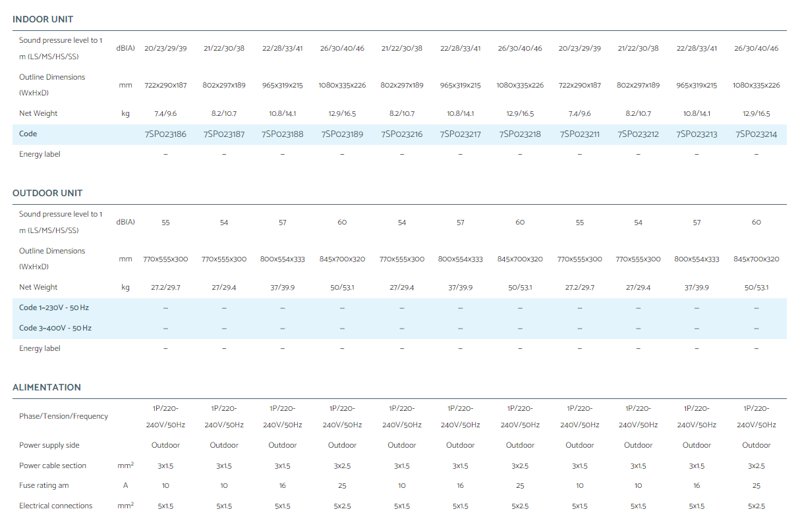Image resolution: width=802 pixels, height=532 pixels.
Task: Click the Electrical connections row label
Action: coord(56,506)
